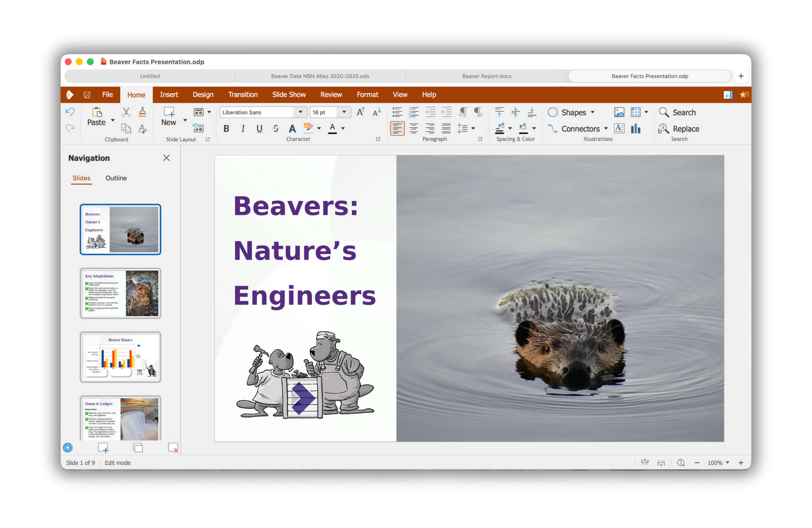Toggle Italic text style
This screenshot has height=528, width=812.
243,129
